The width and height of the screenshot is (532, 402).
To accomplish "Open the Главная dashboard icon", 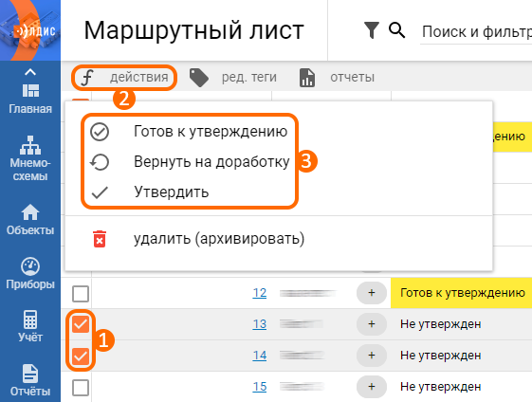I will pyautogui.click(x=30, y=91).
